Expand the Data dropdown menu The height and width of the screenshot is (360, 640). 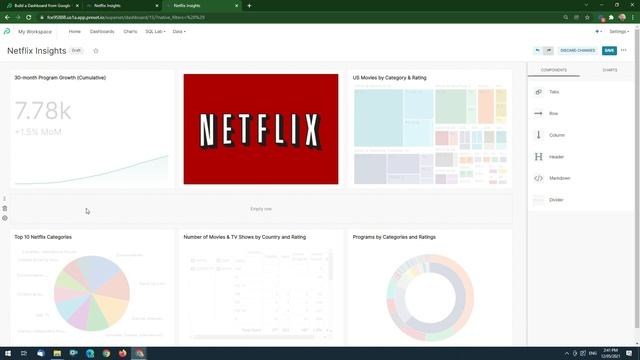pos(179,31)
